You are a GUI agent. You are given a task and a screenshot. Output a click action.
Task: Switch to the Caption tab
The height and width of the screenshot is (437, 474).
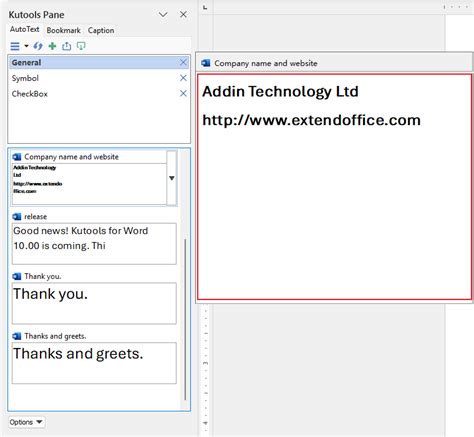101,30
